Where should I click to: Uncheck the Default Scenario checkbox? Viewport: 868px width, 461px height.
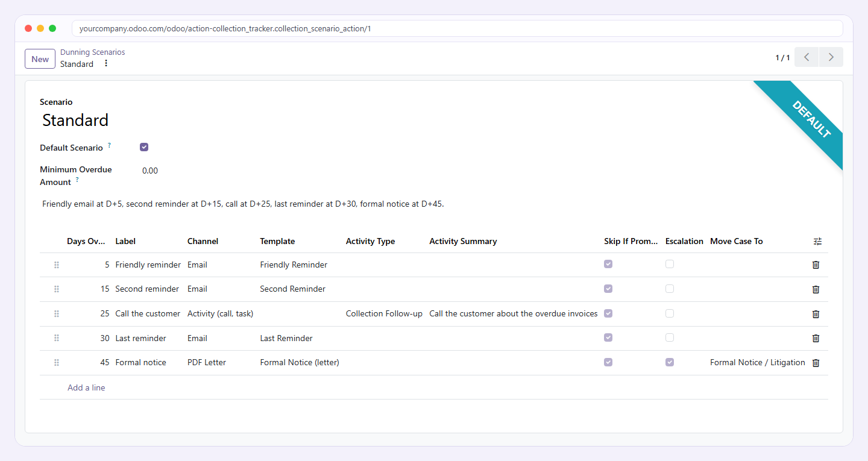[x=144, y=147]
